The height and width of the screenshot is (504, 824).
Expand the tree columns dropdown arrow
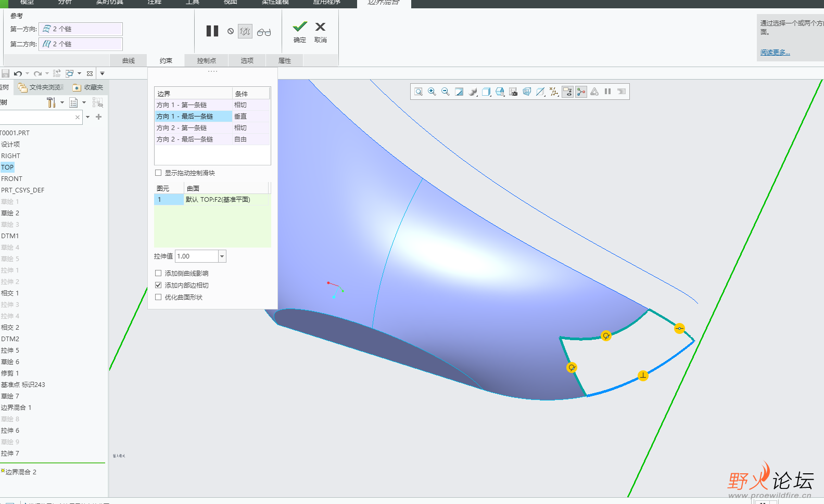[84, 102]
